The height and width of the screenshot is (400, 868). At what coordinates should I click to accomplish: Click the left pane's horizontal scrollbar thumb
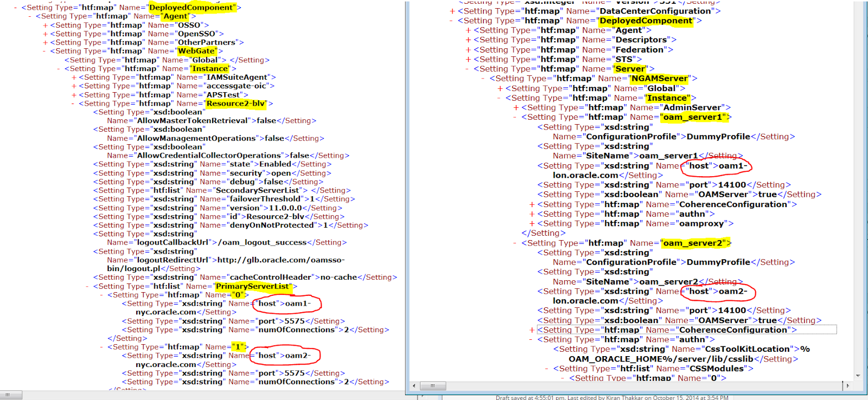click(11, 395)
